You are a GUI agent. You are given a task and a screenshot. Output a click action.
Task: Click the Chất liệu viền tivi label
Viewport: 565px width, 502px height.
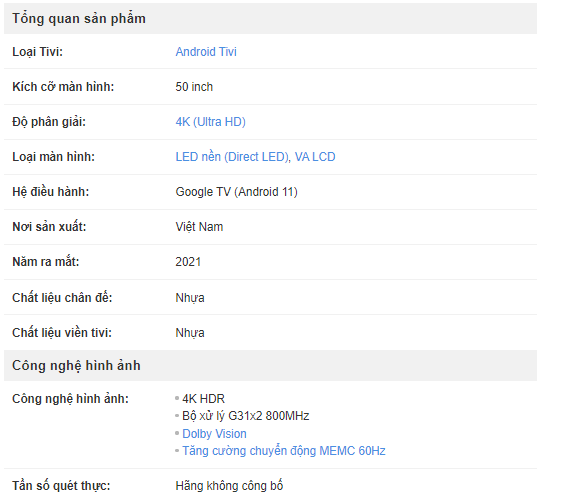coord(62,333)
